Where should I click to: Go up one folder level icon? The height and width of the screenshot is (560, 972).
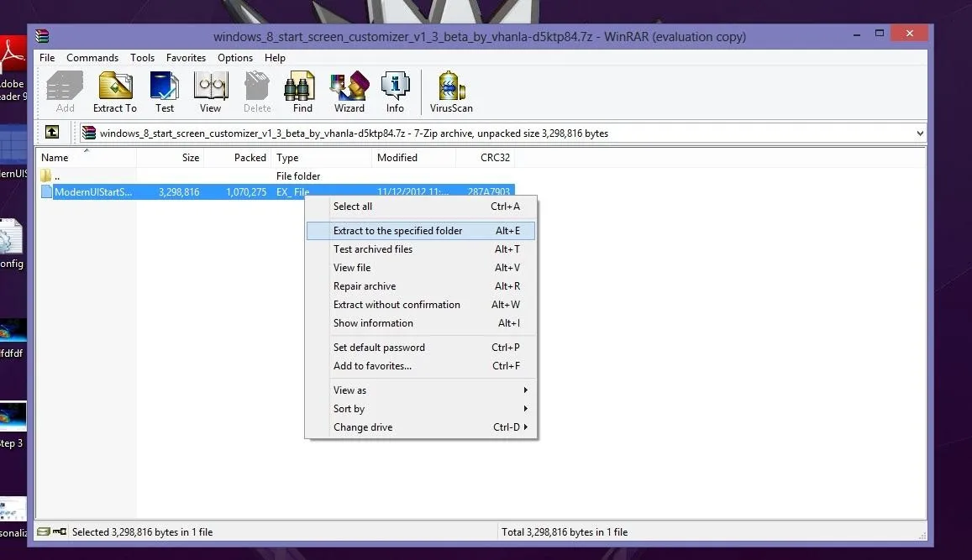pyautogui.click(x=52, y=132)
